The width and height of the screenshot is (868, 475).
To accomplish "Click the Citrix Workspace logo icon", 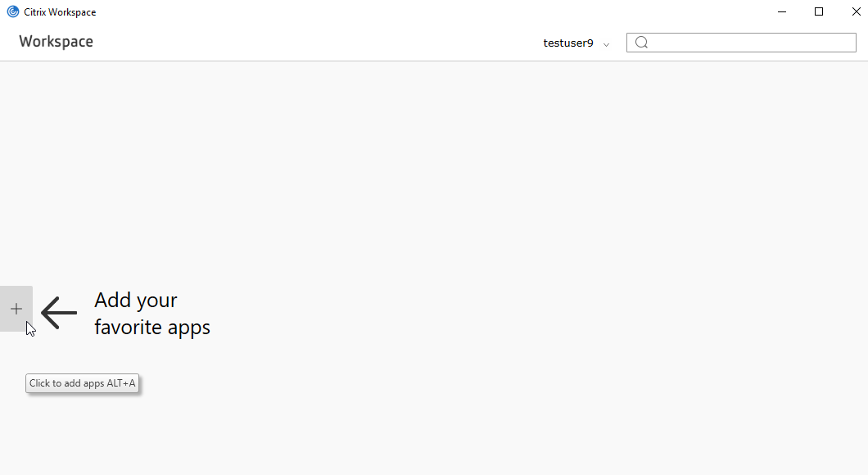I will click(13, 11).
